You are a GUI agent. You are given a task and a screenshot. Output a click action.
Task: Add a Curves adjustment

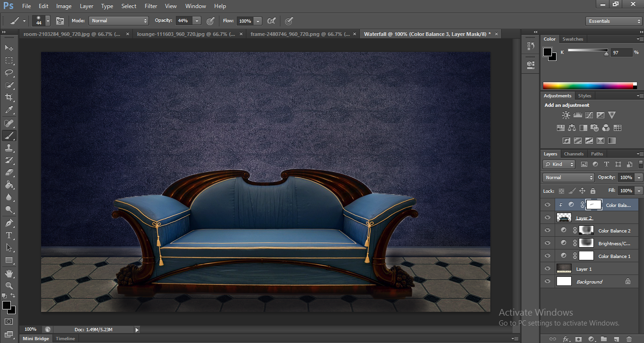[x=589, y=115]
